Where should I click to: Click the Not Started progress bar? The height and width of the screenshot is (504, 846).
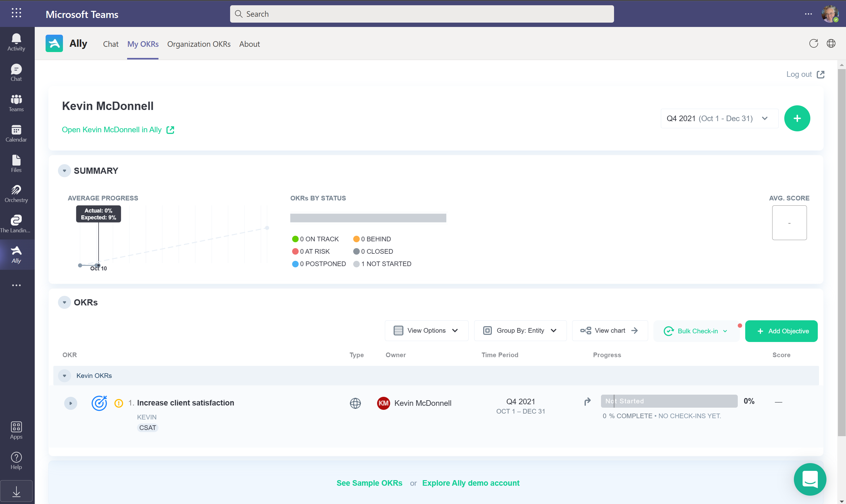(x=669, y=401)
